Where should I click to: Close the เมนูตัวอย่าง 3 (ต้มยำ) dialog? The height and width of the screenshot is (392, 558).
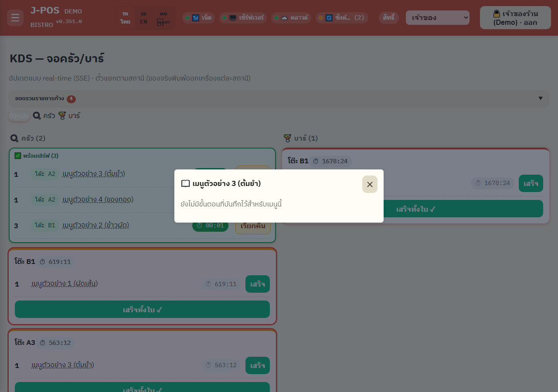point(370,184)
